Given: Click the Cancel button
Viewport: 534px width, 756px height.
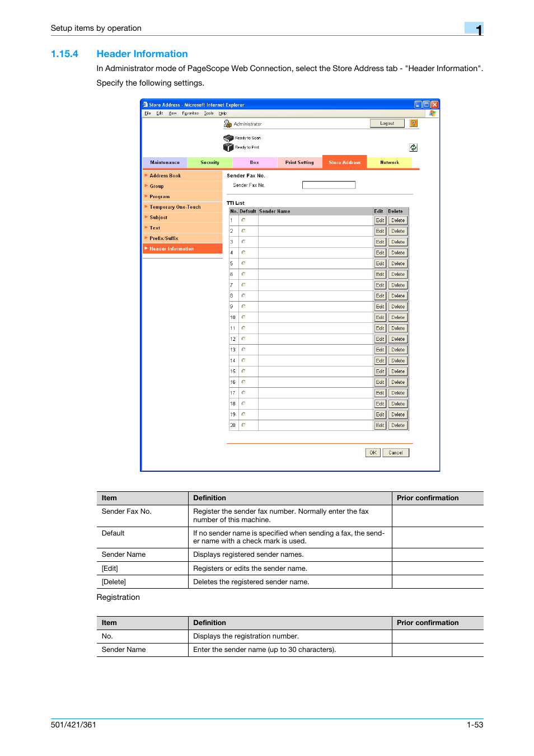Looking at the screenshot, I should 396,453.
